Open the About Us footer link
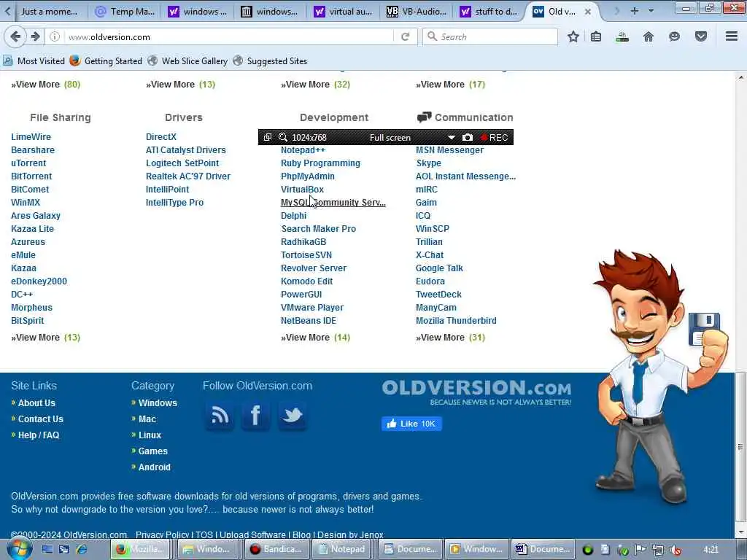The height and width of the screenshot is (560, 747). pos(36,402)
